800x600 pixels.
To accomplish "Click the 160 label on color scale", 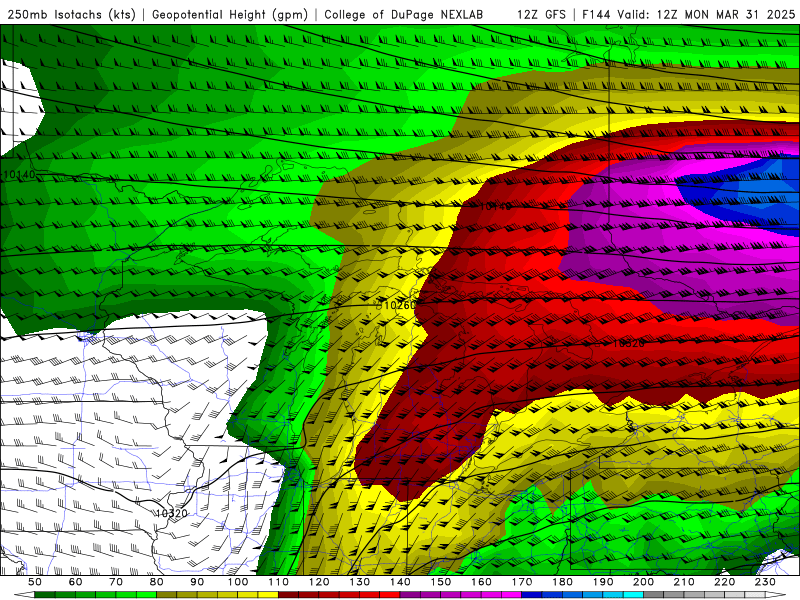I will [x=481, y=582].
